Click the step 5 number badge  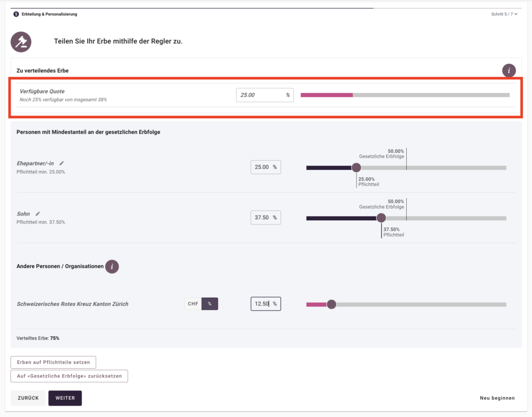tap(16, 14)
